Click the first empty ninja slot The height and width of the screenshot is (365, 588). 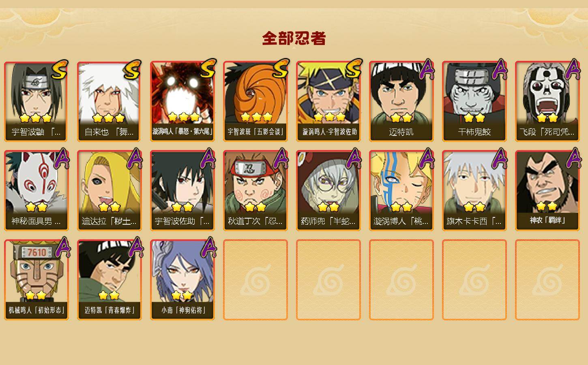tap(255, 280)
